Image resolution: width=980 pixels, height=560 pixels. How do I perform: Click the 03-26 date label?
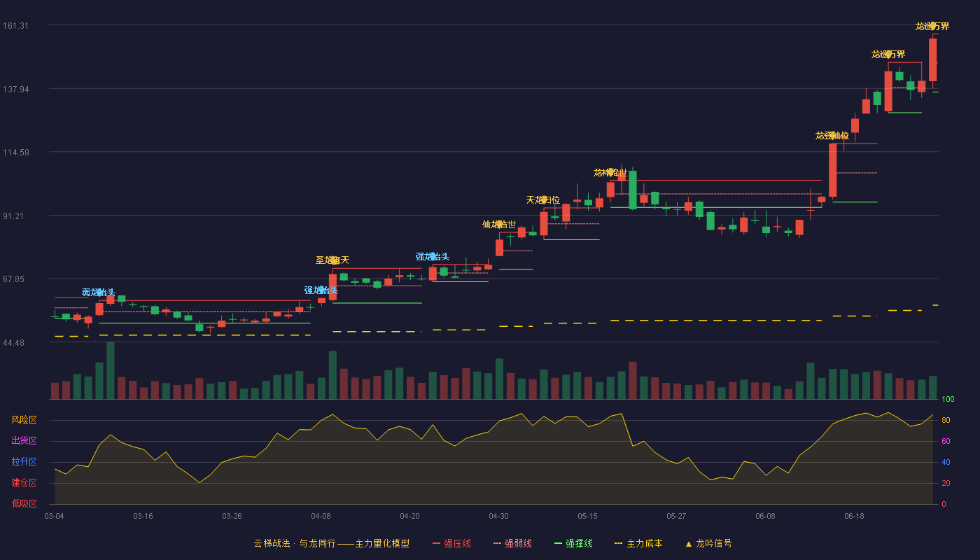click(x=232, y=516)
